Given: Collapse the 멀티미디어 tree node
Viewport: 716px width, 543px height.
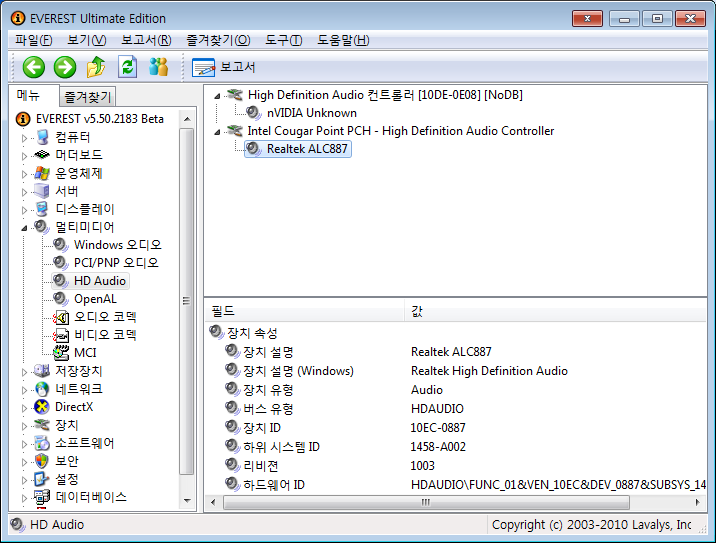Looking at the screenshot, I should point(24,228).
